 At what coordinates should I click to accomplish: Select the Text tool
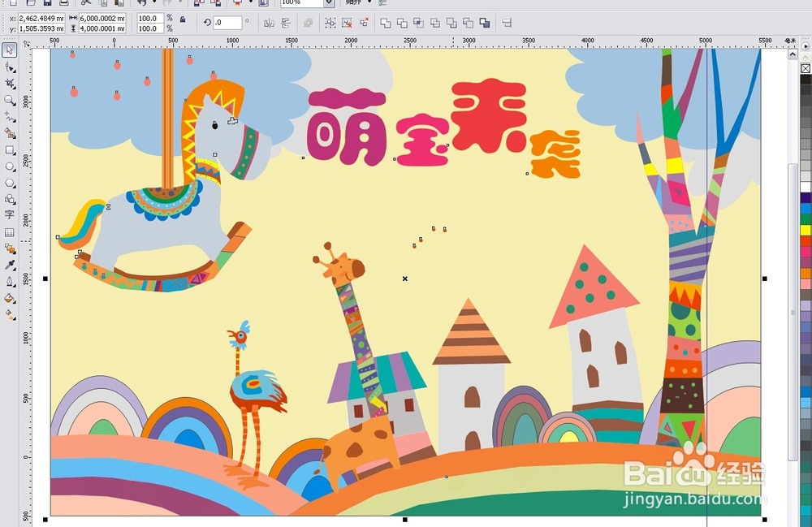(11, 215)
